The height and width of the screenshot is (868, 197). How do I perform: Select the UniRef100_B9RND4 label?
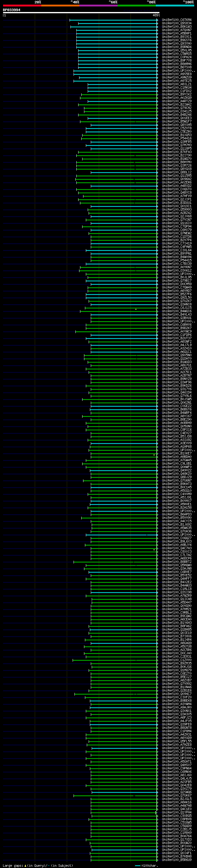176,47
